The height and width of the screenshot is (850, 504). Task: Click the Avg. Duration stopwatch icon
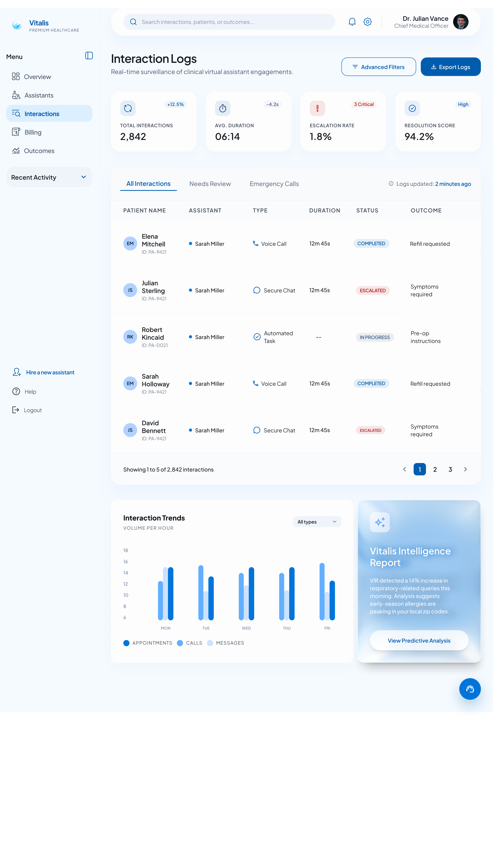(x=223, y=108)
